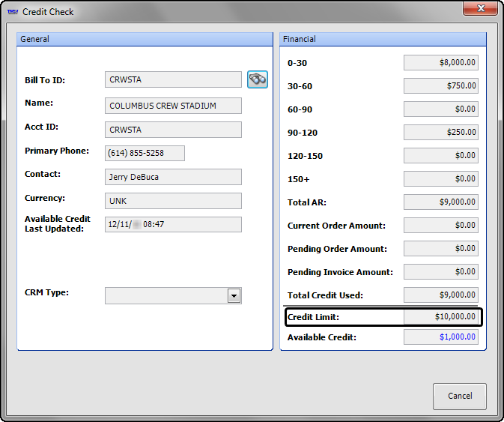Click the Available Credit amount field

pyautogui.click(x=440, y=337)
